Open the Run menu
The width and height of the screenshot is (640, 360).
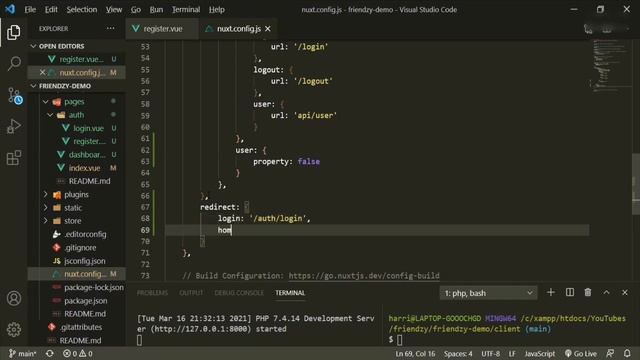point(156,9)
